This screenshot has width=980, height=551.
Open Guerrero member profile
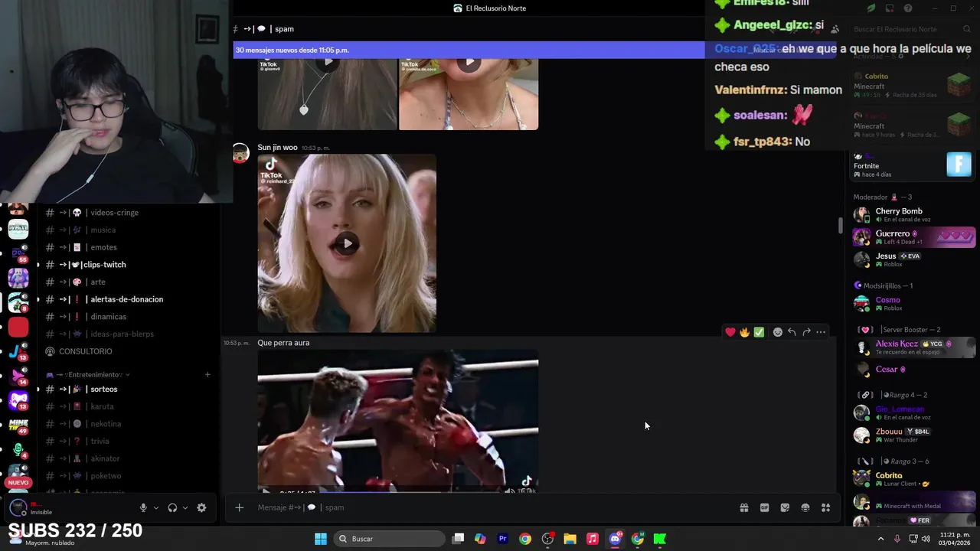913,237
